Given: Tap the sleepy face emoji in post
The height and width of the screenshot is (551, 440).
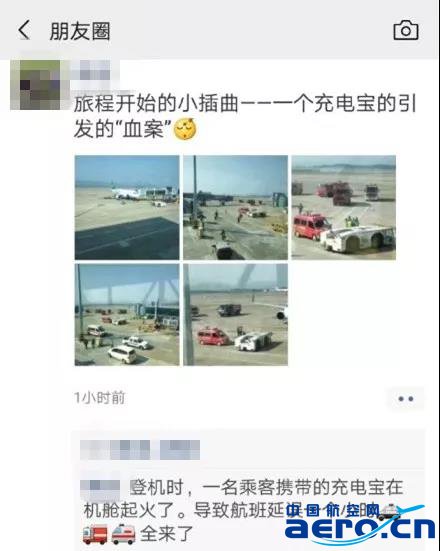Looking at the screenshot, I should click(x=185, y=129).
